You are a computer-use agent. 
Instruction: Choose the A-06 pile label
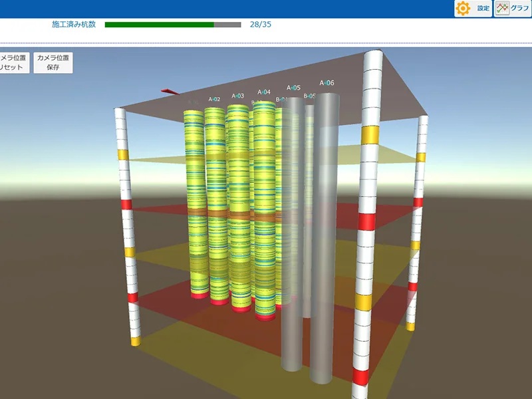tap(327, 83)
